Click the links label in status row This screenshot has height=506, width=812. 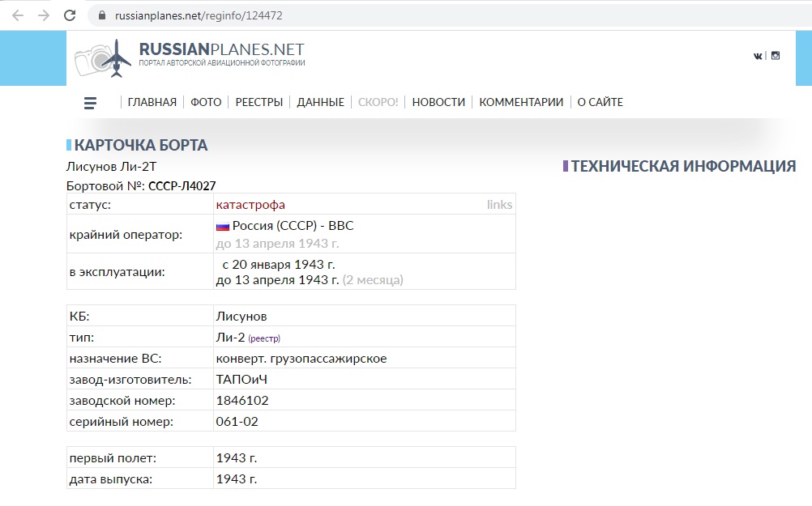click(x=499, y=204)
